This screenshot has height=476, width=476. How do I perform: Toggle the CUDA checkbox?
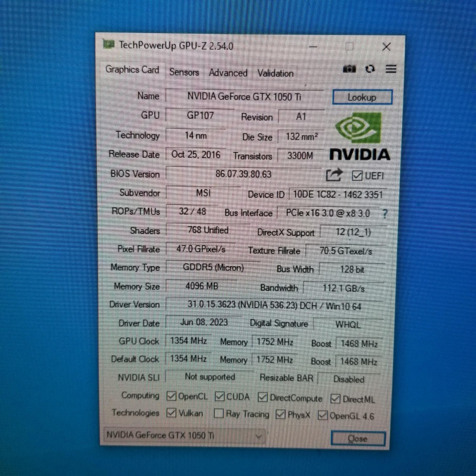[219, 397]
